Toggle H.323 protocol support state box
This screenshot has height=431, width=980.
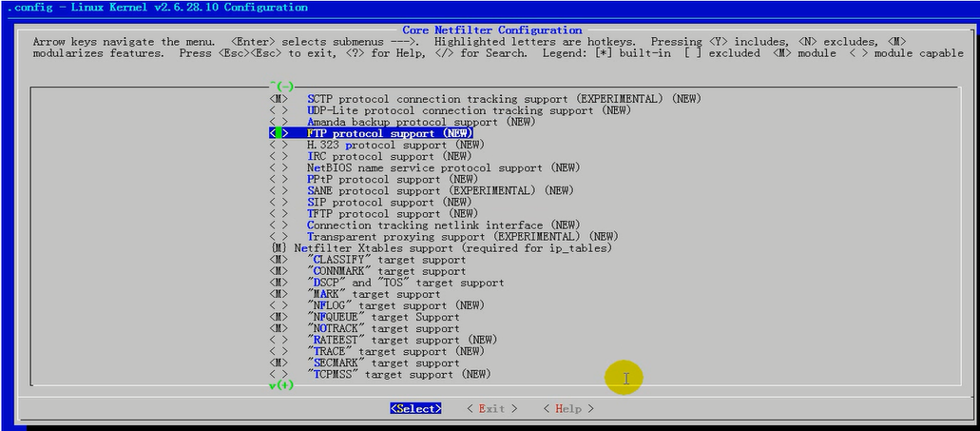[x=279, y=146]
